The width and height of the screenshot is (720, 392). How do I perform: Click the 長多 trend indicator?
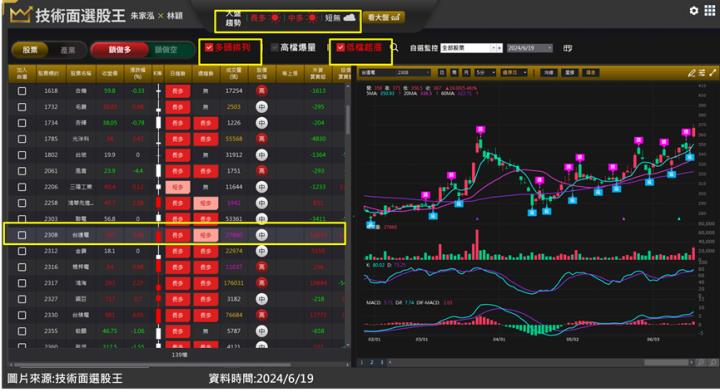pos(265,18)
